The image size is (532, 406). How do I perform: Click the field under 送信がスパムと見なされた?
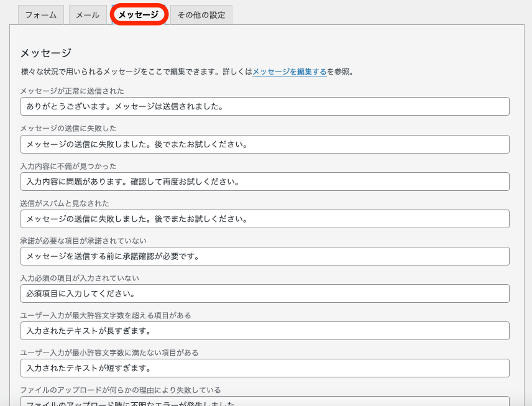pyautogui.click(x=265, y=219)
